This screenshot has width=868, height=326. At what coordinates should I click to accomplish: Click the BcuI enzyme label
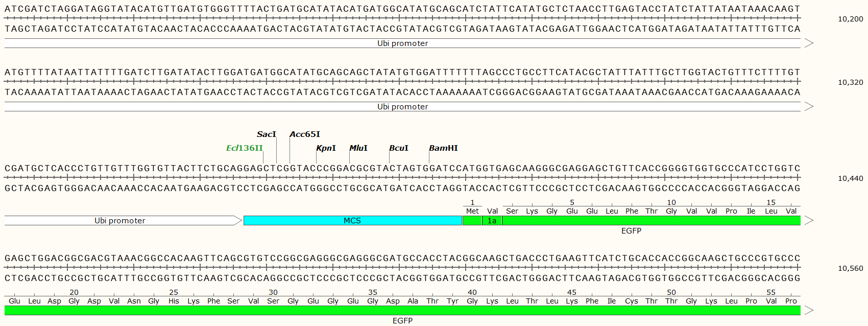398,148
